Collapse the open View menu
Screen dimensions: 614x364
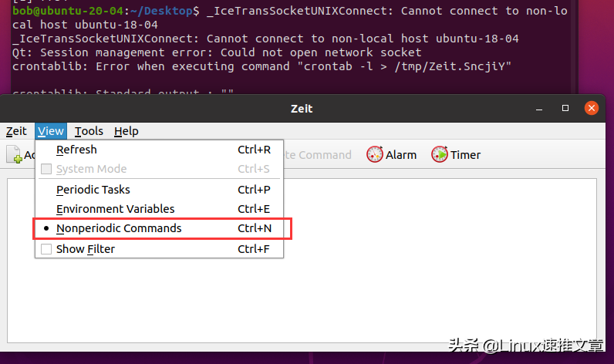coord(50,131)
